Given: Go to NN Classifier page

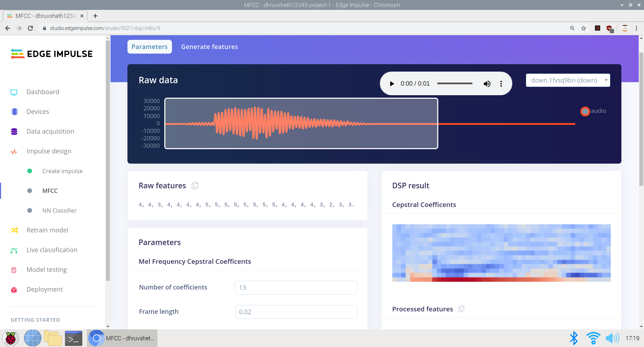Looking at the screenshot, I should (59, 211).
